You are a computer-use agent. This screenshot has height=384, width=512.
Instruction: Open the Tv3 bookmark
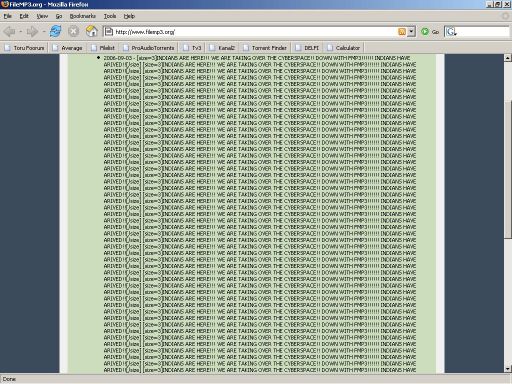click(192, 48)
